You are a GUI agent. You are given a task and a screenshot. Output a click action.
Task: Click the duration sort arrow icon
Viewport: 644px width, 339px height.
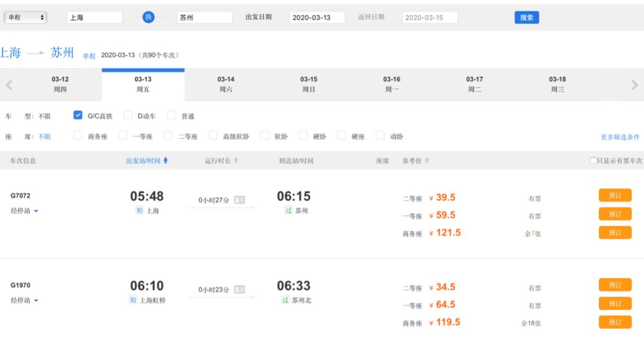coord(236,161)
